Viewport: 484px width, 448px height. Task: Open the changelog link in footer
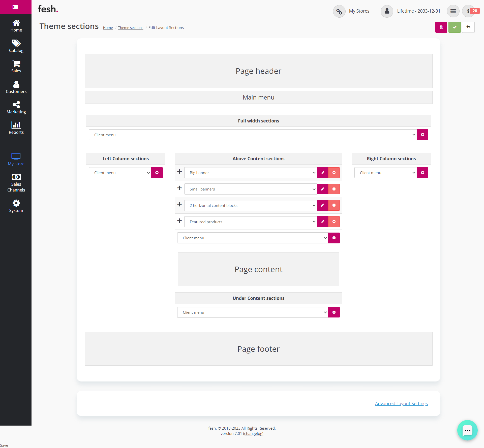pos(253,434)
